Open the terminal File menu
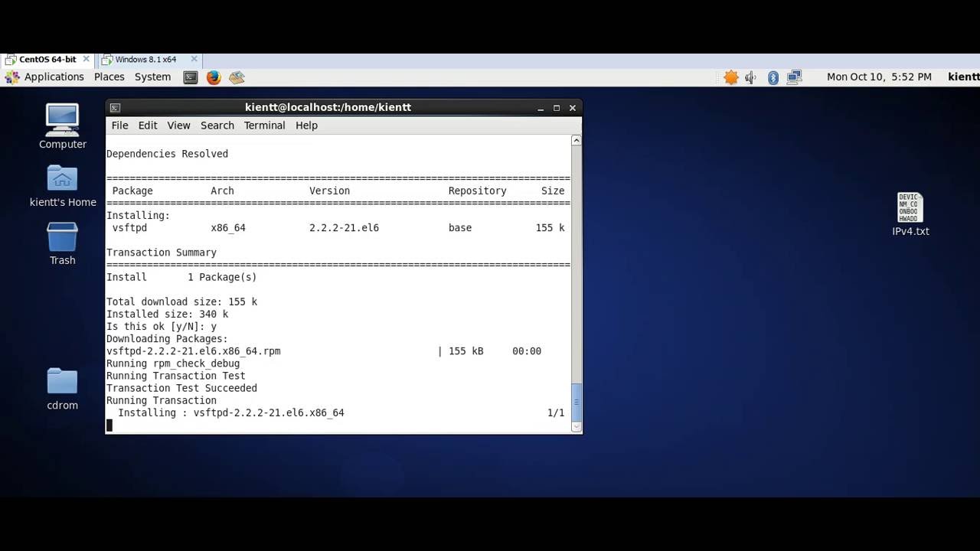The image size is (980, 551). pos(119,126)
